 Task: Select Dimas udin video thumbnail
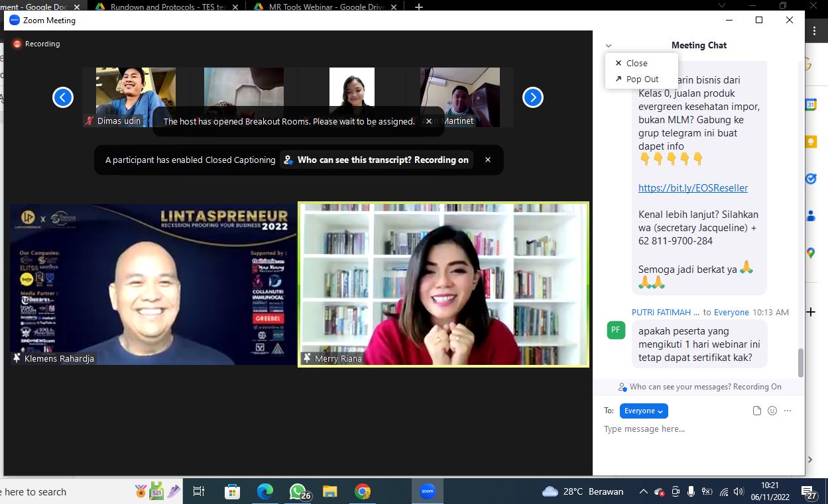point(135,97)
